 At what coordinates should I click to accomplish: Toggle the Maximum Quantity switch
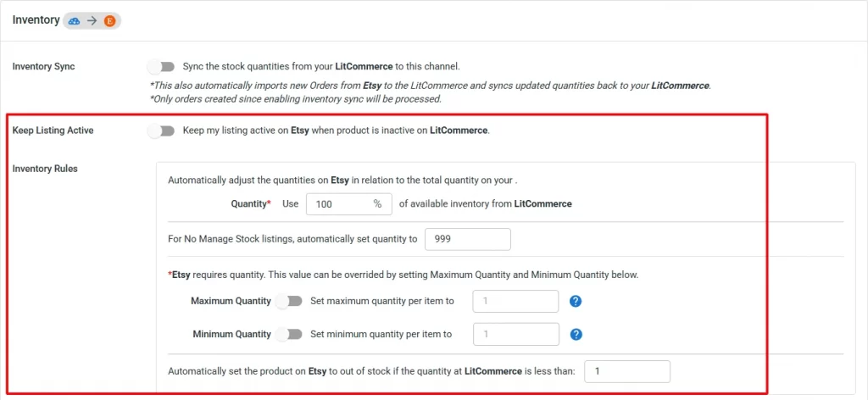[289, 302]
